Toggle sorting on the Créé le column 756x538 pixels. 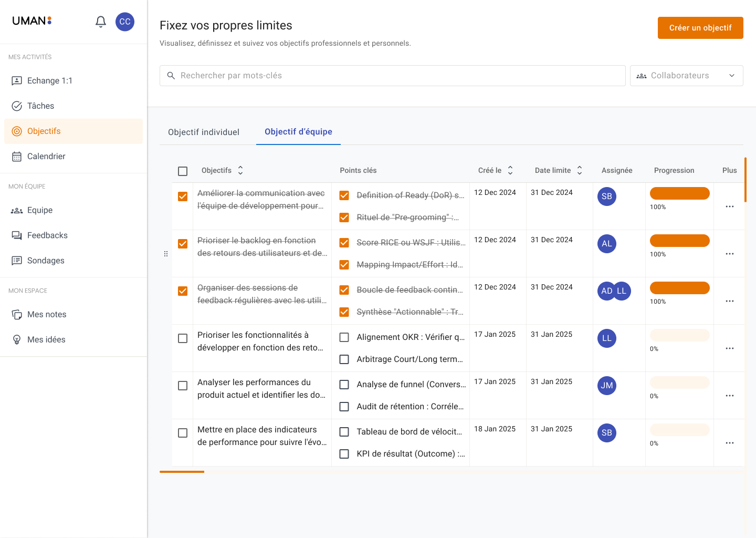click(x=510, y=170)
